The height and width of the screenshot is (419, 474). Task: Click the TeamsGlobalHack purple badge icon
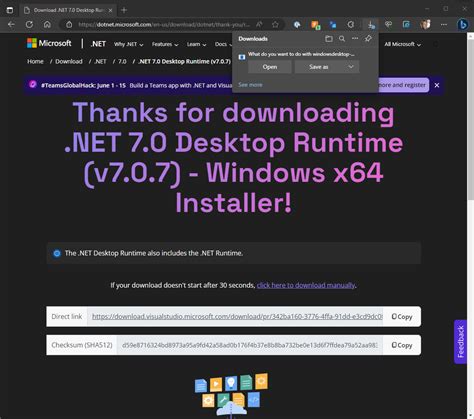tap(33, 85)
